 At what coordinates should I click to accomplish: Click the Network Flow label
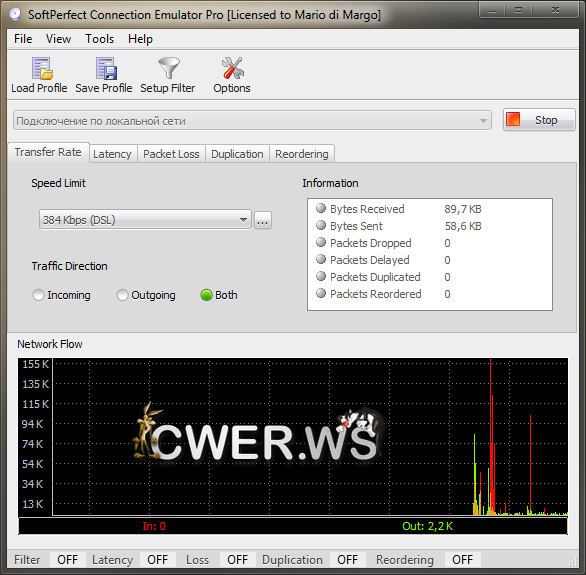[x=50, y=344]
